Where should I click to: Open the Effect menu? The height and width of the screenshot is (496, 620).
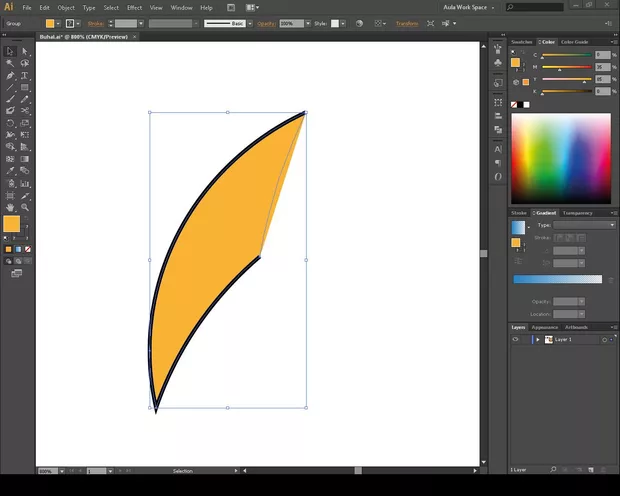[x=134, y=8]
